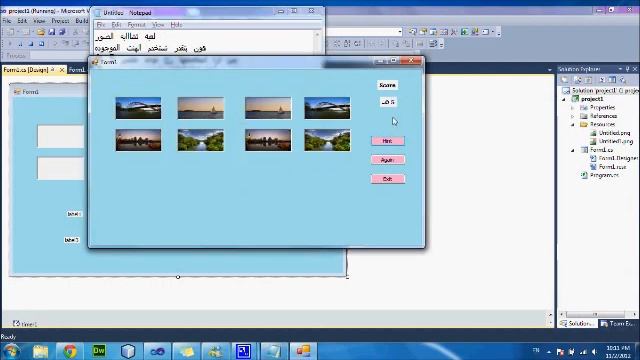The width and height of the screenshot is (640, 360).
Task: Select the bottom-right river forest picture
Action: [x=327, y=140]
